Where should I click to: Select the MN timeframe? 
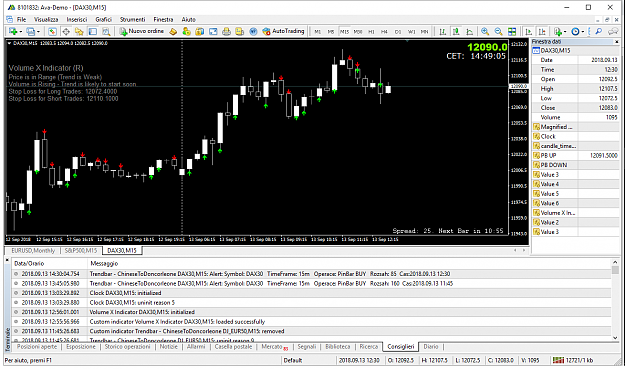coord(425,32)
